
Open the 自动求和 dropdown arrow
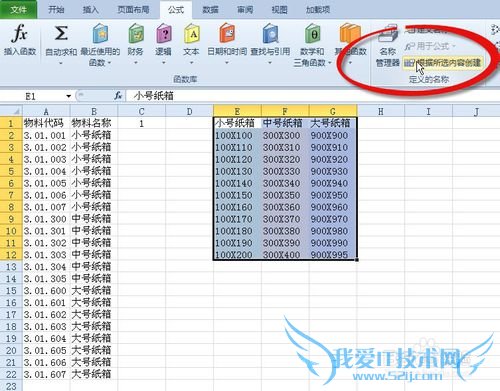point(61,62)
